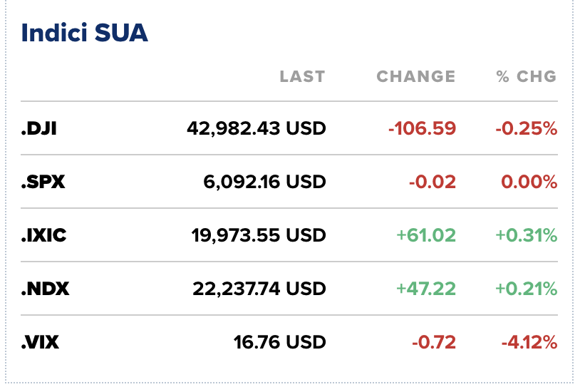This screenshot has height=392, width=580.
Task: Click the +47.22 change value
Action: 426,289
